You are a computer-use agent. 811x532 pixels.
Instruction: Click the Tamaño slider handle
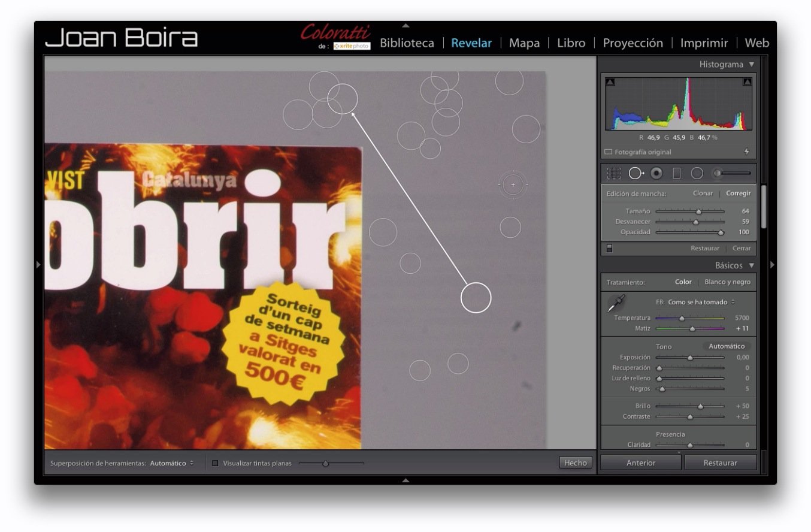tap(698, 211)
